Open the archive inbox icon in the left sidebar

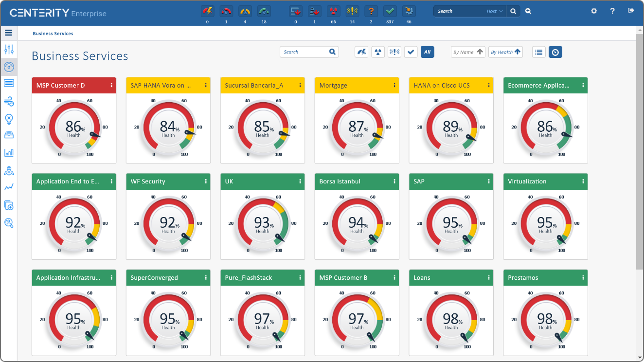[x=9, y=135]
